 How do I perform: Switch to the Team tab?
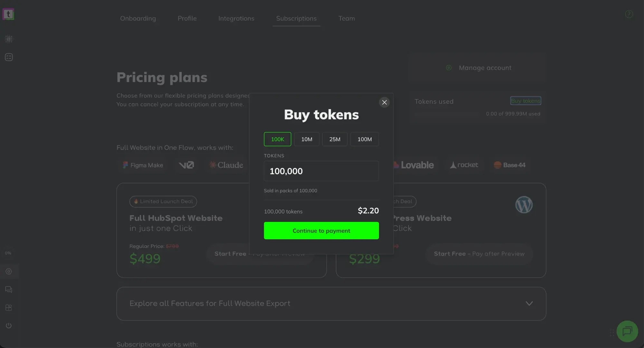click(346, 18)
